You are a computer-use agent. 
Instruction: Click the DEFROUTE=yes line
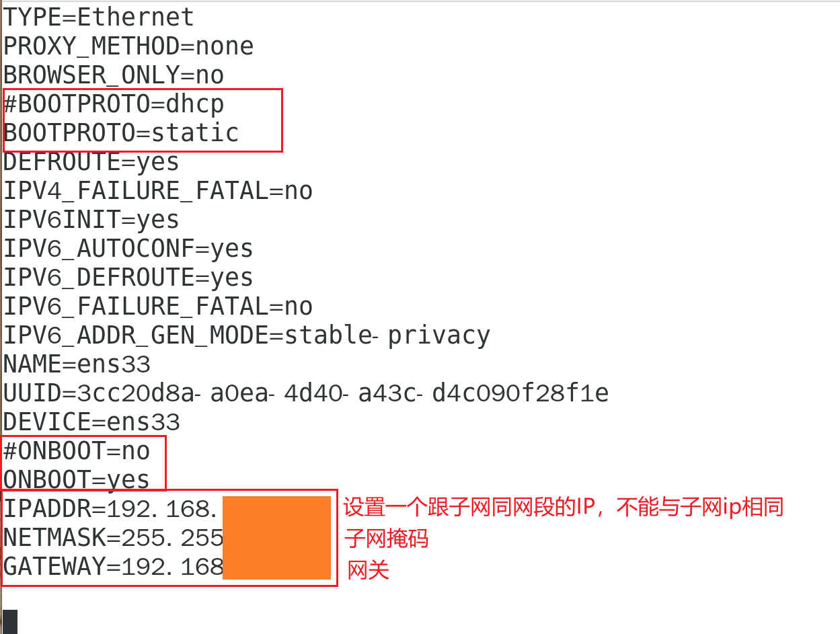coord(91,162)
